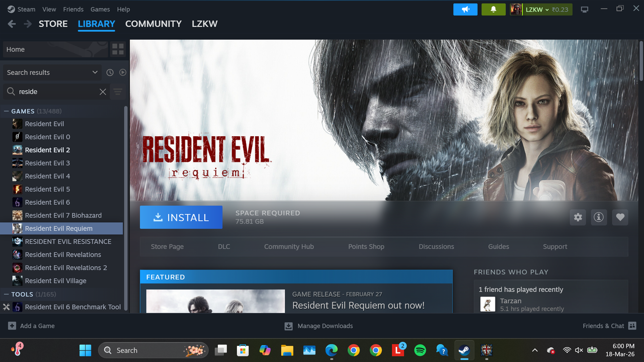Open the library filter icon beside search
Image resolution: width=644 pixels, height=362 pixels.
coord(118,92)
